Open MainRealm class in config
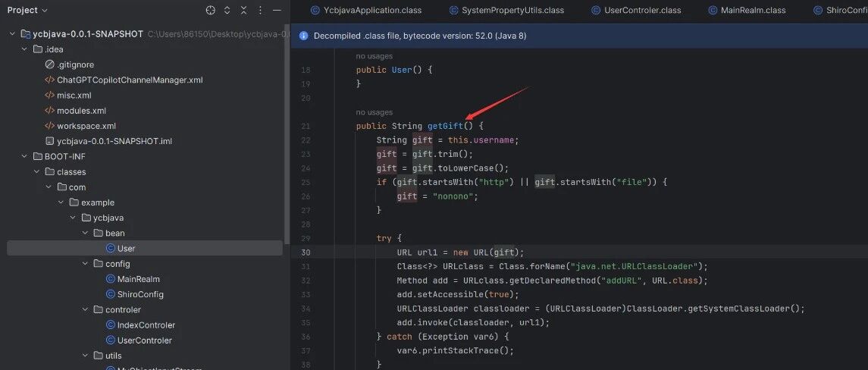Viewport: 868px width, 370px height. (x=139, y=279)
